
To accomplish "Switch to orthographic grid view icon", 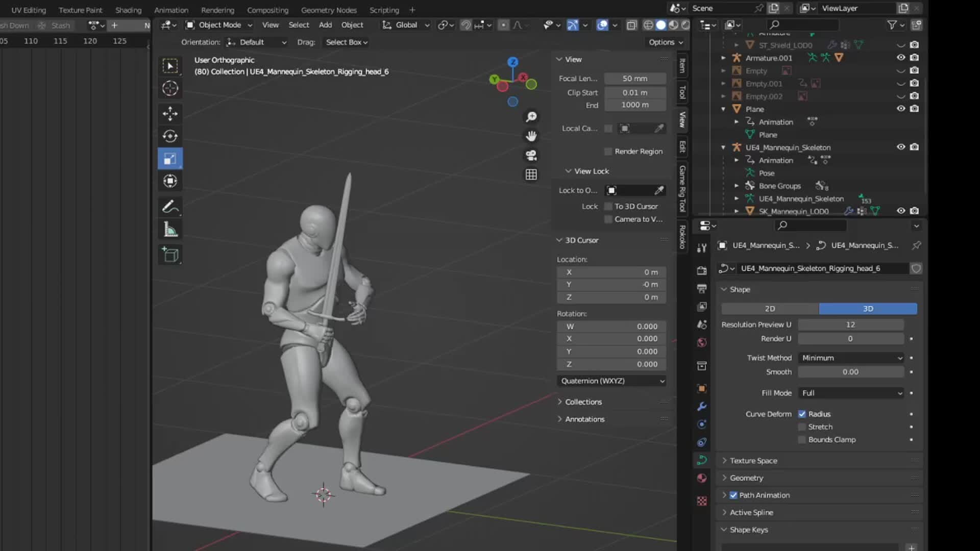I will point(531,174).
